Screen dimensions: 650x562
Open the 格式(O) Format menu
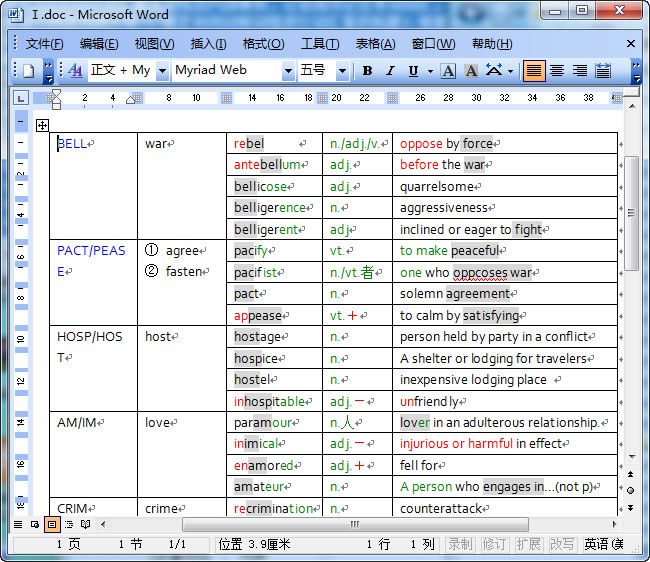pos(263,44)
